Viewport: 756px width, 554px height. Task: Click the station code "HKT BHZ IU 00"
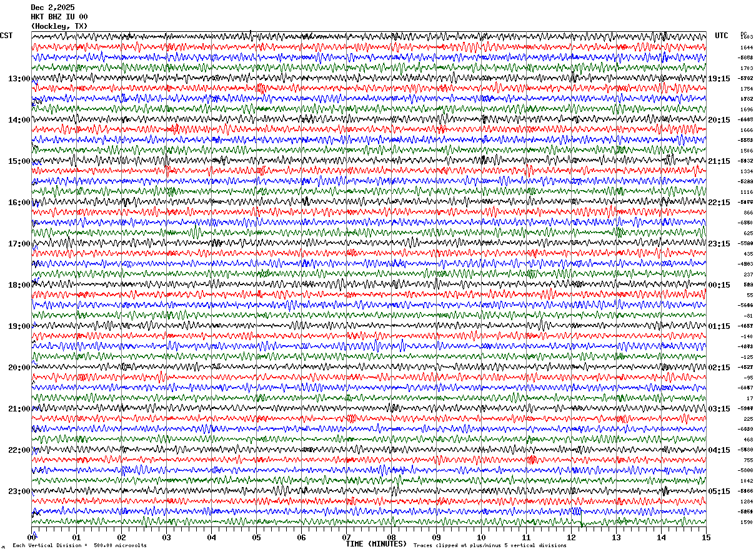(59, 17)
